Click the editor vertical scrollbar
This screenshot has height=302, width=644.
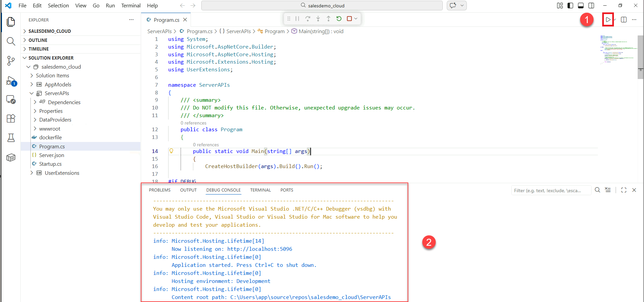(x=640, y=57)
